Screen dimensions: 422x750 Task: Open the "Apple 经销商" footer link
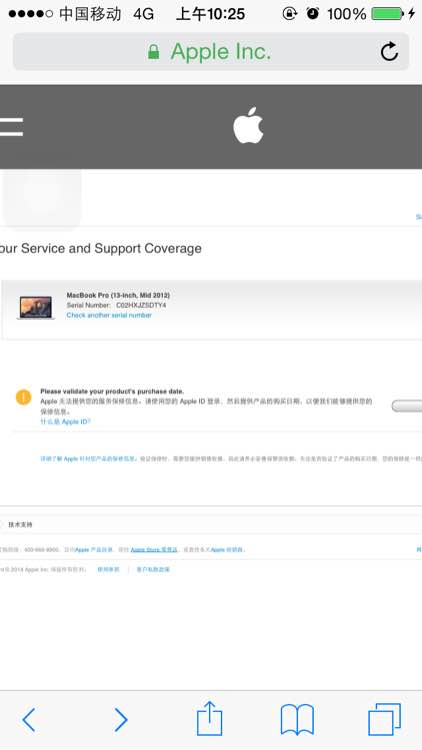[x=227, y=550]
